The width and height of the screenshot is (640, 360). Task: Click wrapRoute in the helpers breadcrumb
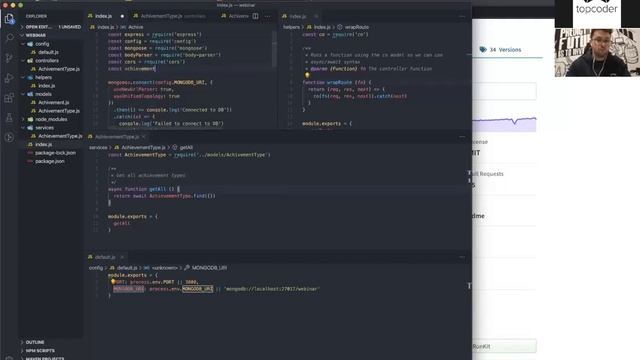356,27
